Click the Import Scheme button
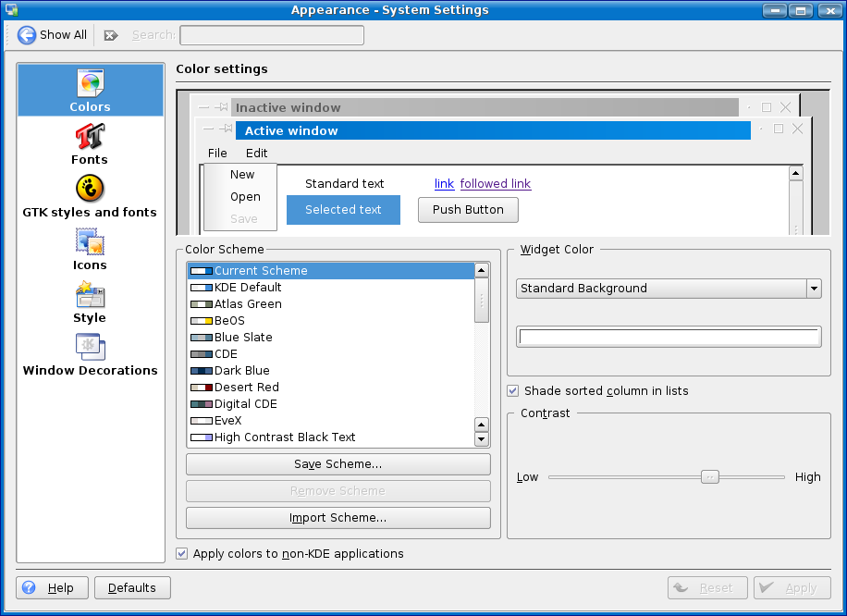 click(338, 518)
